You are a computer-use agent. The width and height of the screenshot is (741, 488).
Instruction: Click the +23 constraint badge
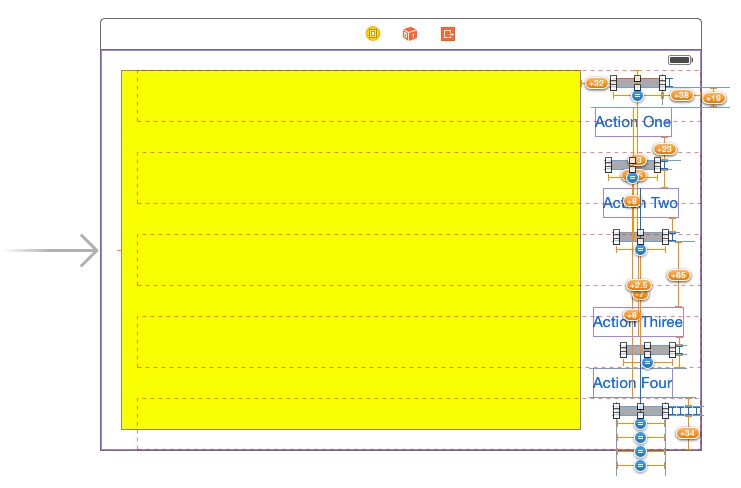coord(664,149)
